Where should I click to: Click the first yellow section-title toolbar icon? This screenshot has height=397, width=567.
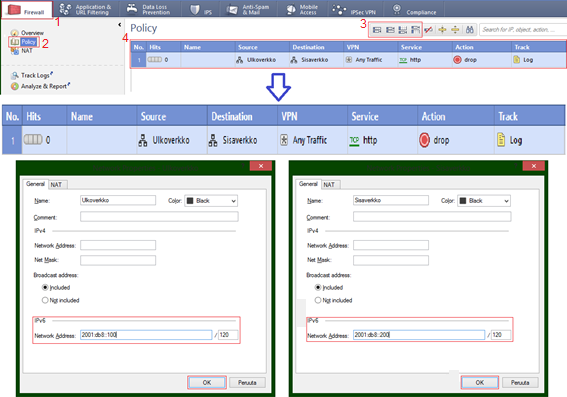point(442,30)
